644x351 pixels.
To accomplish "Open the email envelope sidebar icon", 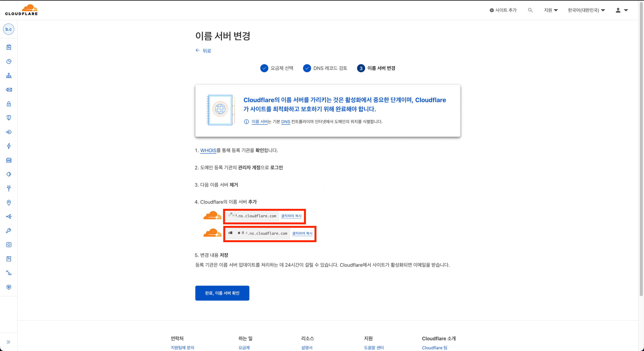I will [x=9, y=90].
